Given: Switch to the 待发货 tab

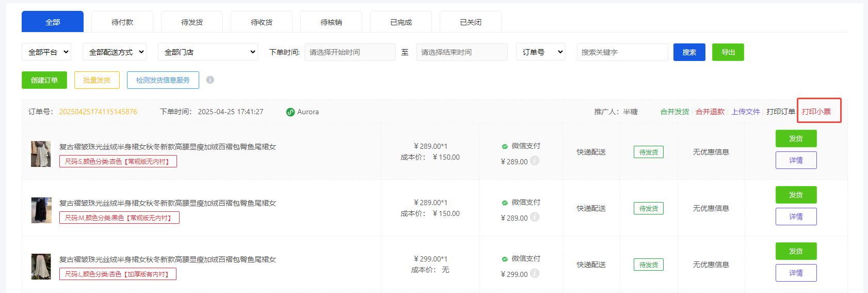Looking at the screenshot, I should coord(192,22).
